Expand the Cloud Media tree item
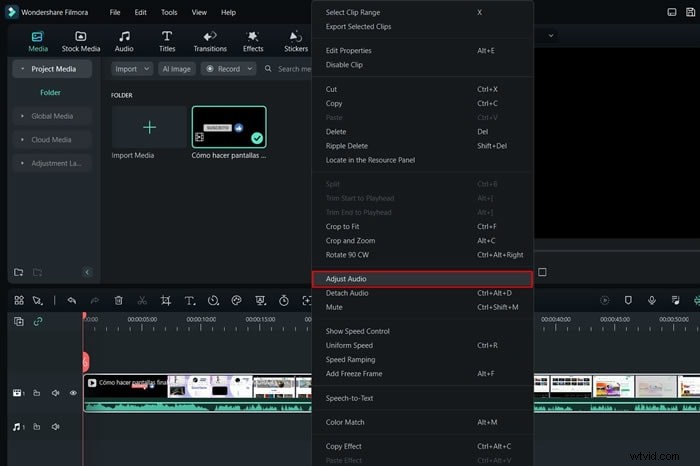 (x=22, y=140)
